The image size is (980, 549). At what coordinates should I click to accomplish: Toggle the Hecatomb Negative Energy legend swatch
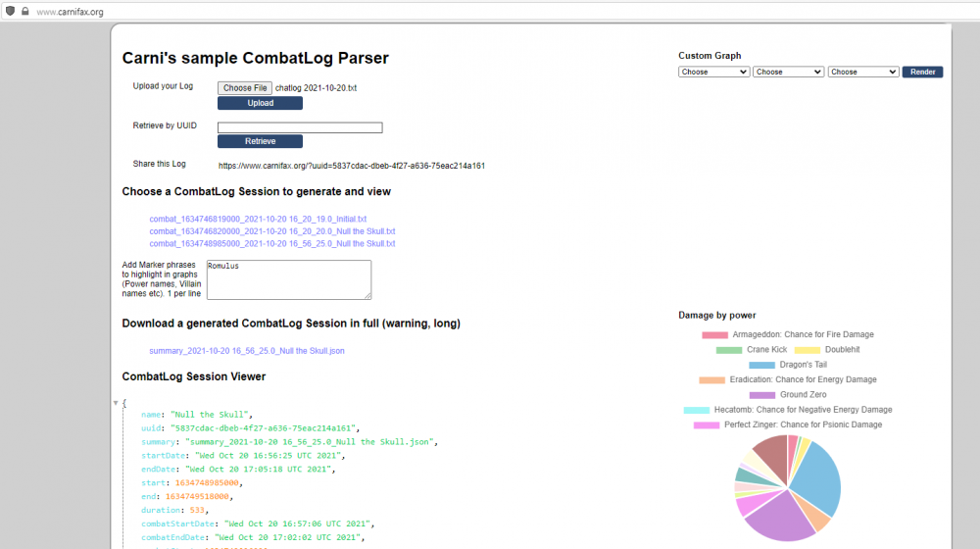pos(696,410)
